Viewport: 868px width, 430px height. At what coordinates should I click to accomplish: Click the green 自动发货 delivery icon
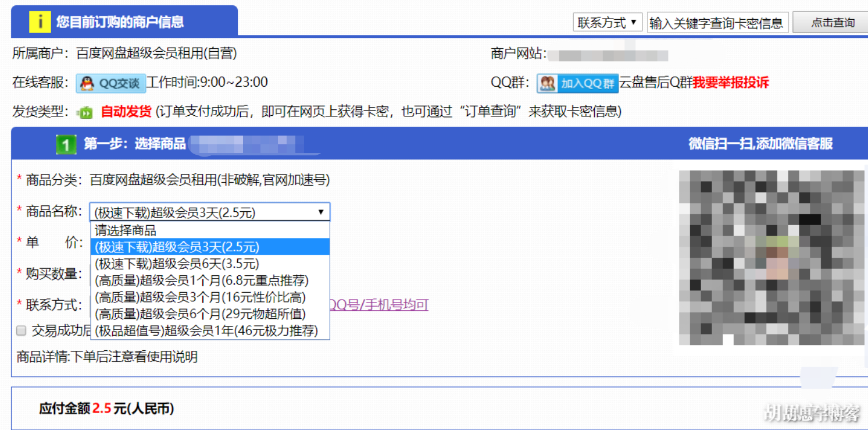[x=85, y=112]
